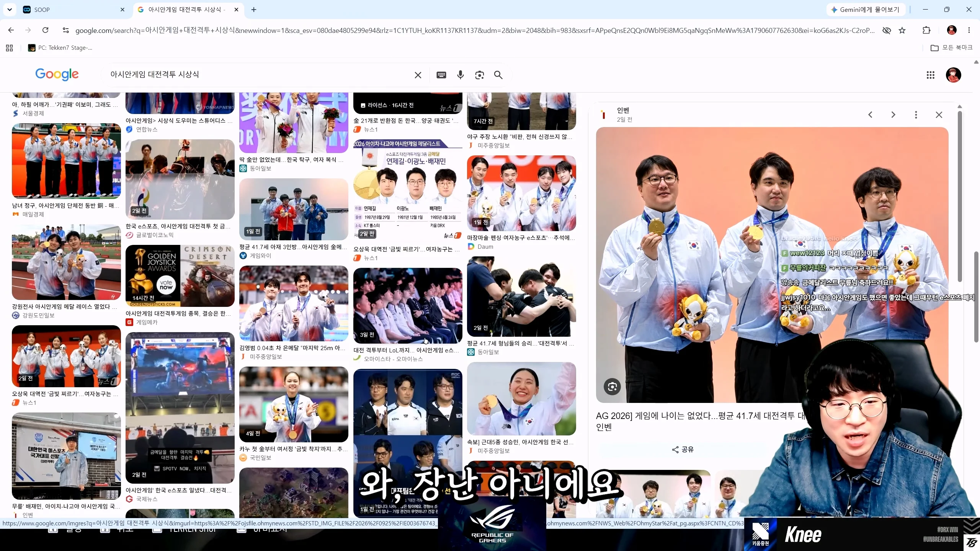The height and width of the screenshot is (551, 980).
Task: Activate Lens button on preview image
Action: (612, 386)
